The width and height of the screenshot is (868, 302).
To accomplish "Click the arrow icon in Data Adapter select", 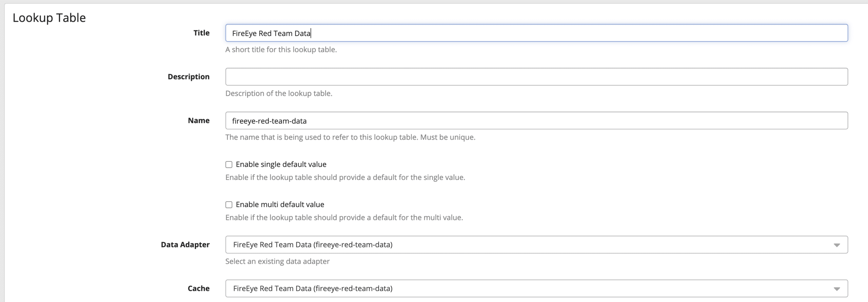I will (x=836, y=245).
